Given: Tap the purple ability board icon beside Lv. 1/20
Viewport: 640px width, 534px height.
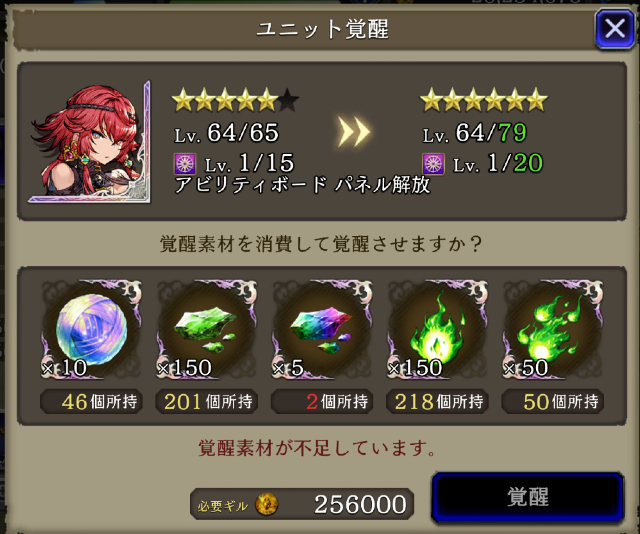Looking at the screenshot, I should (433, 164).
